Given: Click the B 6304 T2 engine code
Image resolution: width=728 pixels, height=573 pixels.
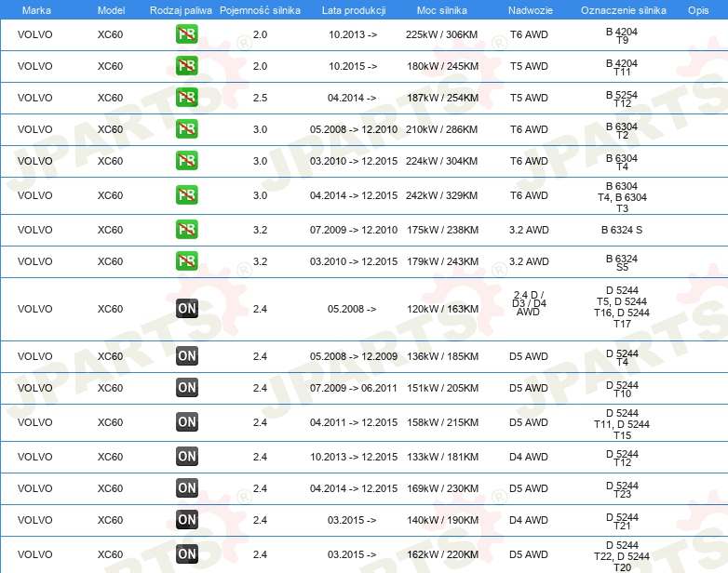Looking at the screenshot, I should 622,130.
